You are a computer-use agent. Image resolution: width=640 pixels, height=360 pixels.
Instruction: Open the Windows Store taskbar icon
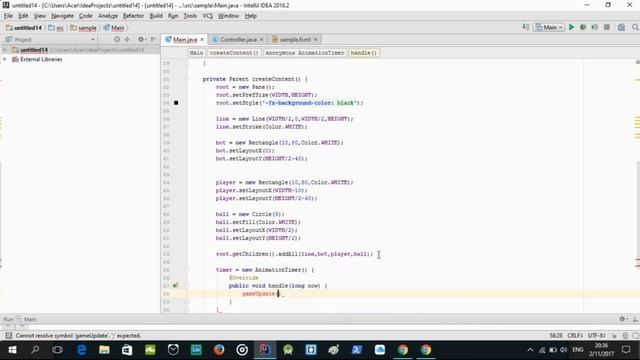click(x=127, y=350)
